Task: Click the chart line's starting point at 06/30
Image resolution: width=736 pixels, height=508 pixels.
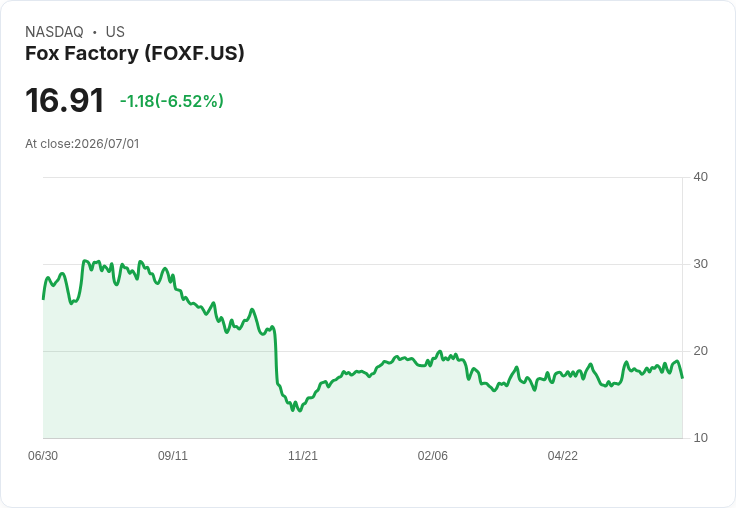Action: tap(43, 299)
